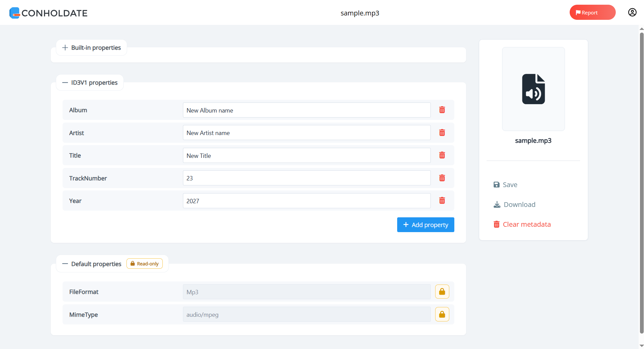644x349 pixels.
Task: Click Clear metadata
Action: [522, 224]
